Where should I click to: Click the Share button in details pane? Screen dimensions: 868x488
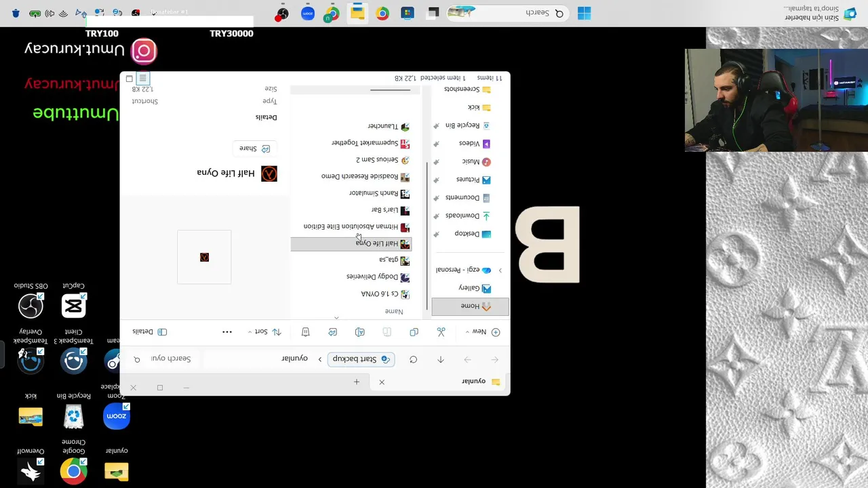pyautogui.click(x=254, y=148)
